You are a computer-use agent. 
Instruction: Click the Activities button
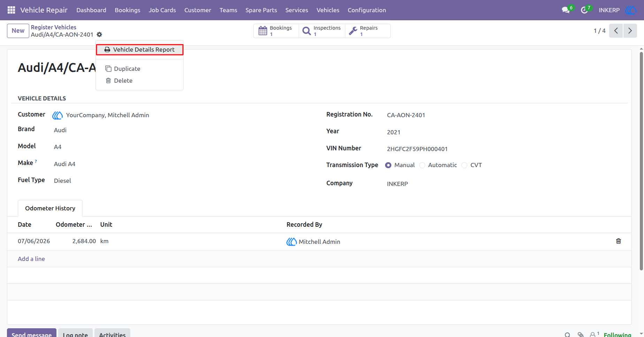112,333
